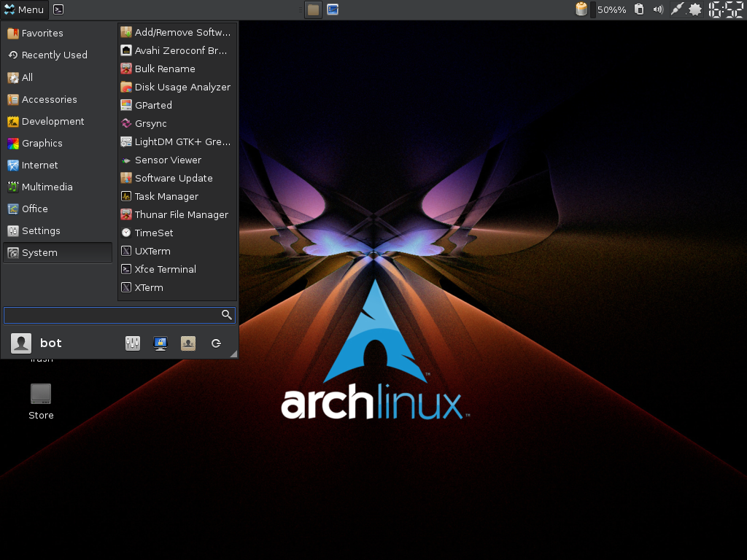This screenshot has height=560, width=747.
Task: Click the digital clock in the panel
Action: pos(726,9)
